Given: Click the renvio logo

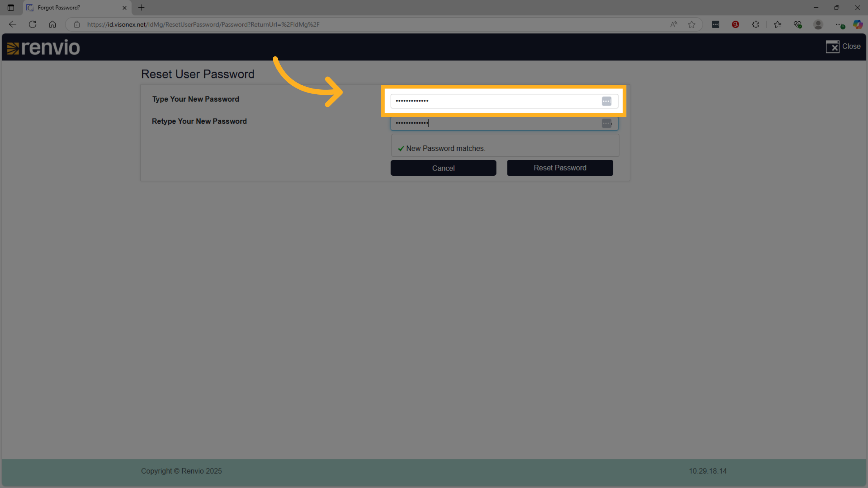Looking at the screenshot, I should click(x=43, y=47).
